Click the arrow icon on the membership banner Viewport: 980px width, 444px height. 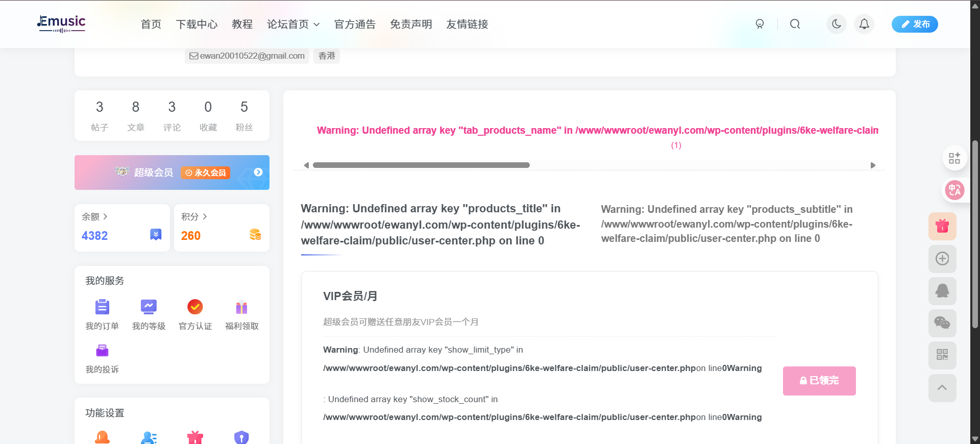tap(258, 172)
